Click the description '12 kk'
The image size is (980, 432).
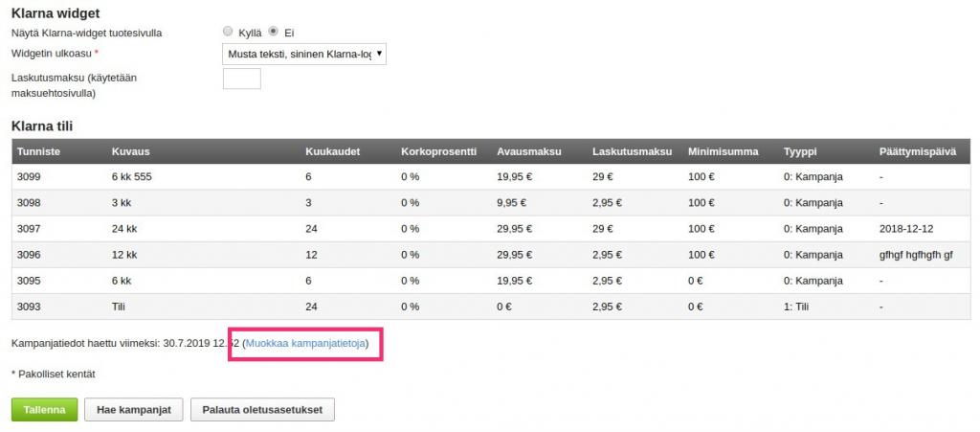[123, 255]
